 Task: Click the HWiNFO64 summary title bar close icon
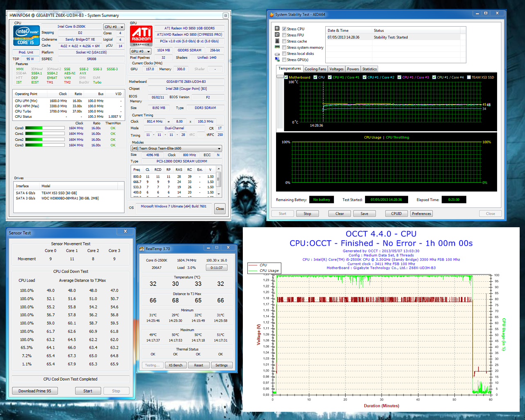[x=225, y=16]
